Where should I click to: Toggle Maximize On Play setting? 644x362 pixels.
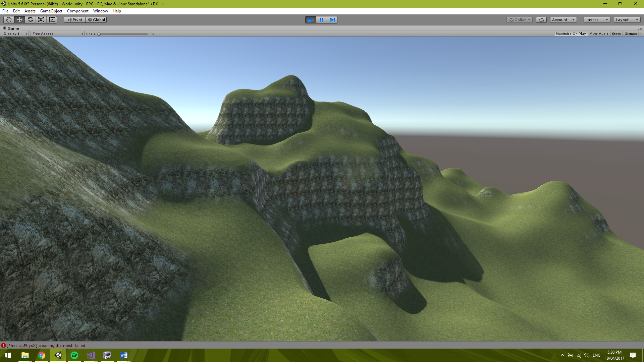[571, 34]
